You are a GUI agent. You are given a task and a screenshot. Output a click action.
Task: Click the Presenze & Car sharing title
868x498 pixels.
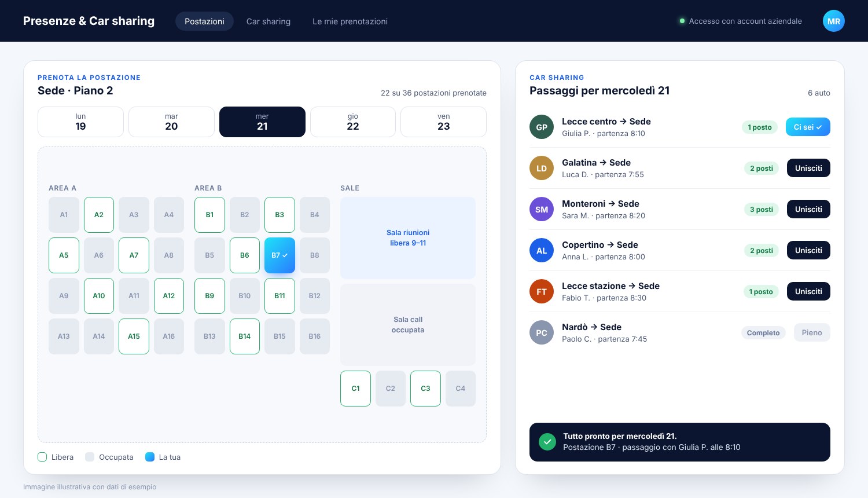89,21
